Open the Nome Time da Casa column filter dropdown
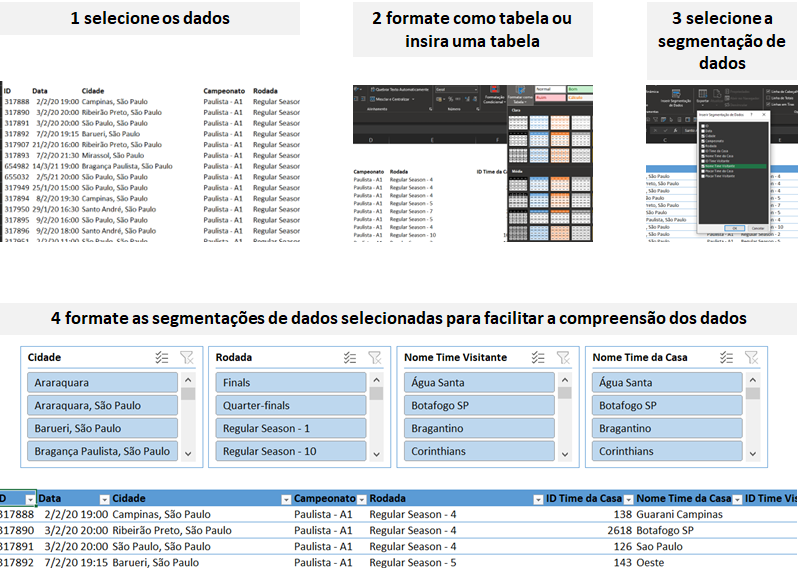The height and width of the screenshot is (568, 801). [x=737, y=500]
